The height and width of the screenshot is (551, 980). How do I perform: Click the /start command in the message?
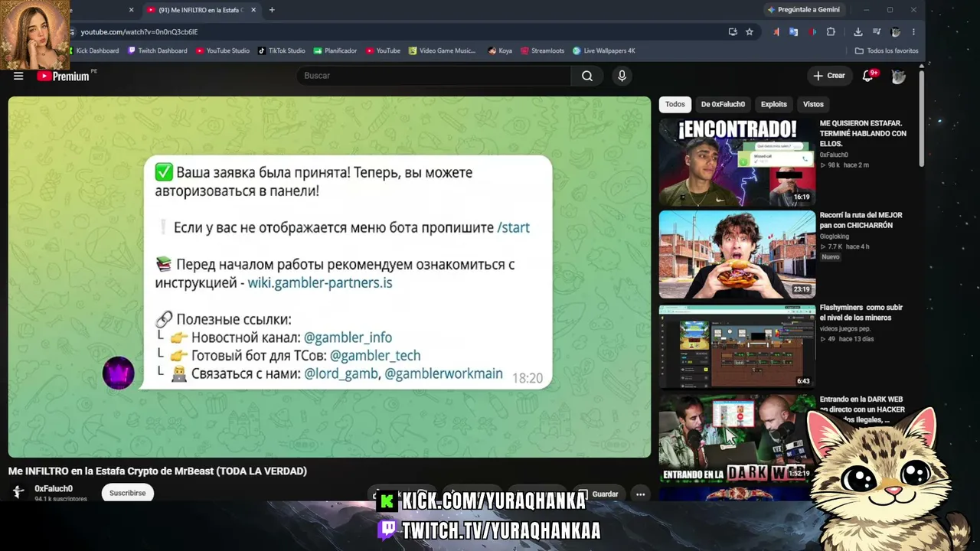513,228
